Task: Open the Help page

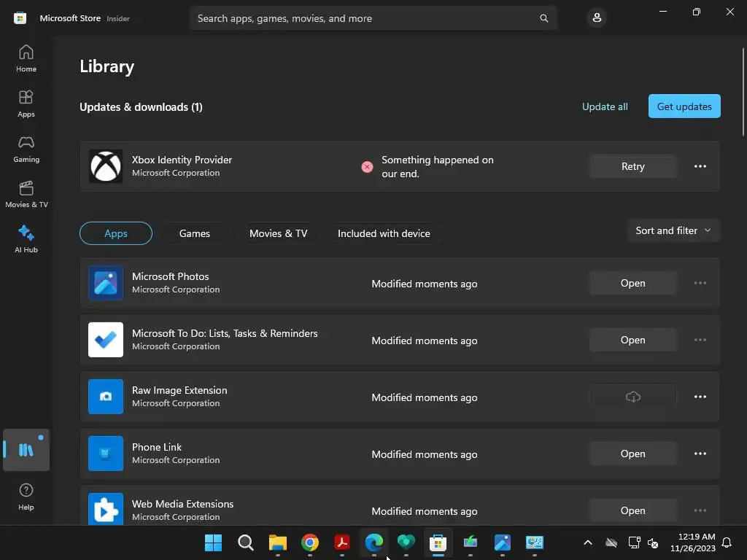Action: coord(26,497)
